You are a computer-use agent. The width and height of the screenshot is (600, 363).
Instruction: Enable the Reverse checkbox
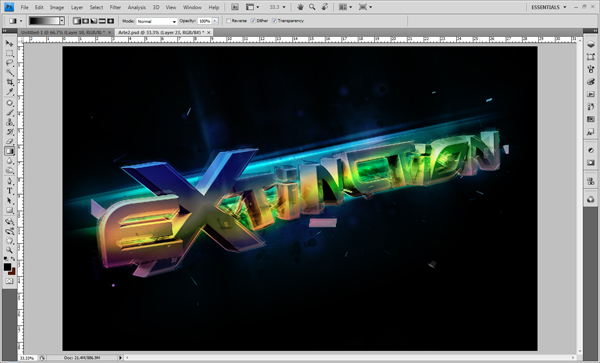(228, 21)
